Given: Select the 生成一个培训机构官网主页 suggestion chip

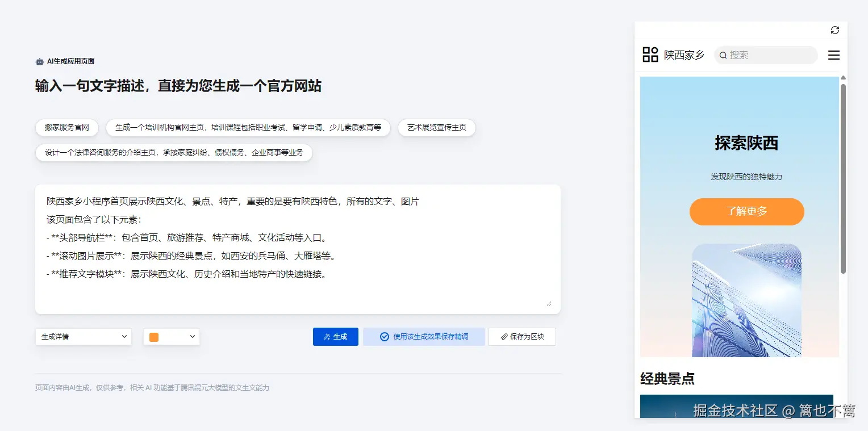Looking at the screenshot, I should [x=248, y=128].
